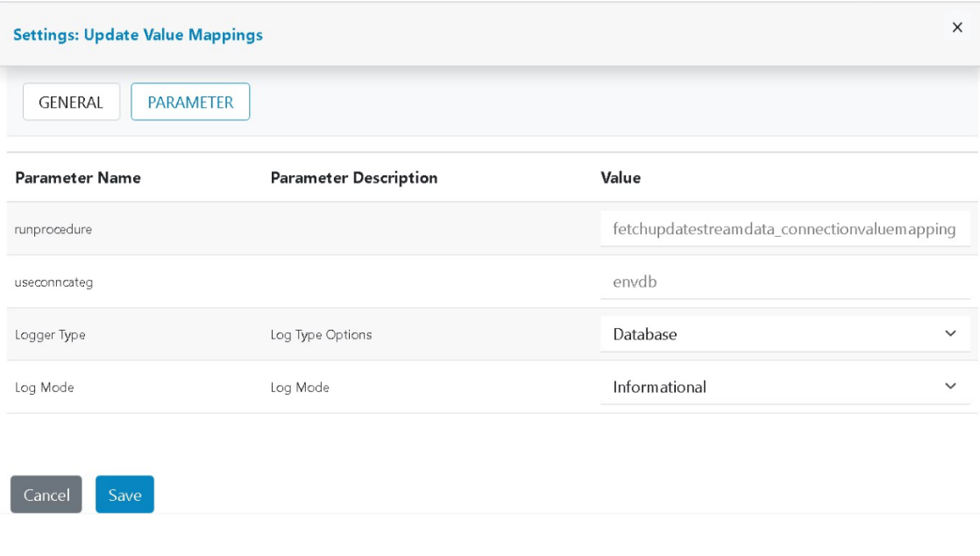Click the Logger Type parameter name
The height and width of the screenshot is (556, 980).
click(50, 334)
